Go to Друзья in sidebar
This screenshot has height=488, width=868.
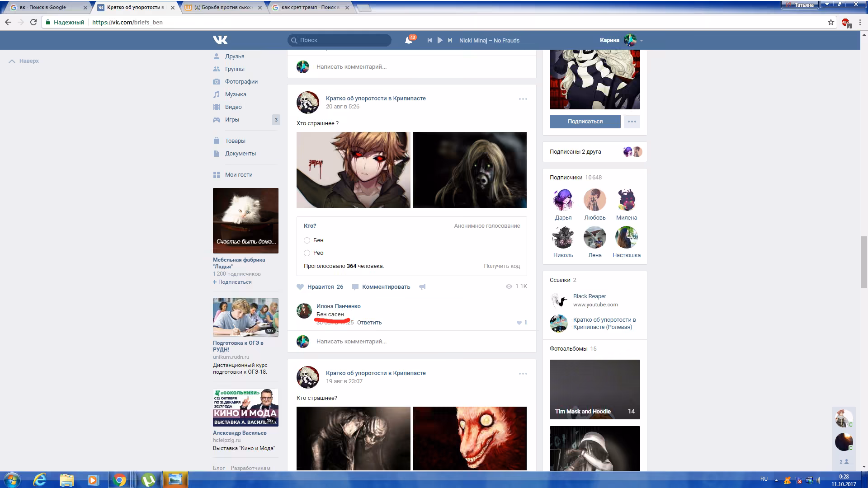(235, 56)
